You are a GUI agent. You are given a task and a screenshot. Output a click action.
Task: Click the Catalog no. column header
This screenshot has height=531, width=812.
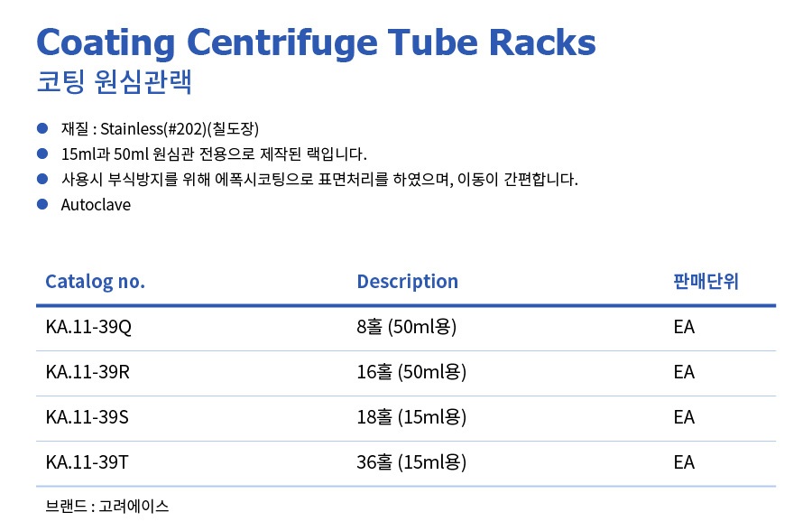click(x=95, y=282)
